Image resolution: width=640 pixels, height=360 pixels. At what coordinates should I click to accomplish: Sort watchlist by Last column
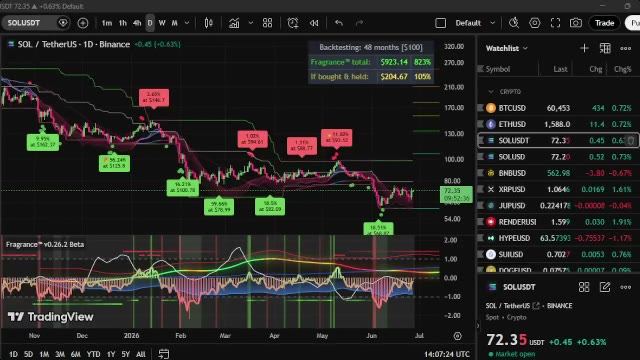(560, 69)
